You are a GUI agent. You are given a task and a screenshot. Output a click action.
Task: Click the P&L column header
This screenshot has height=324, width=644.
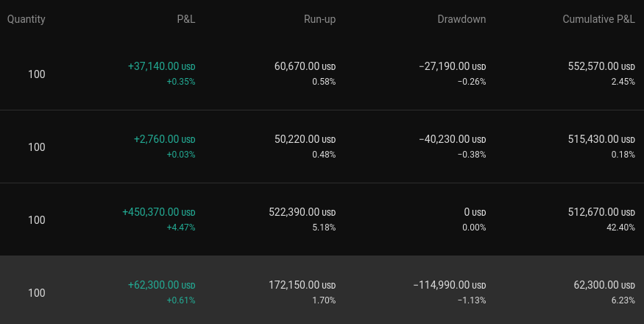186,19
